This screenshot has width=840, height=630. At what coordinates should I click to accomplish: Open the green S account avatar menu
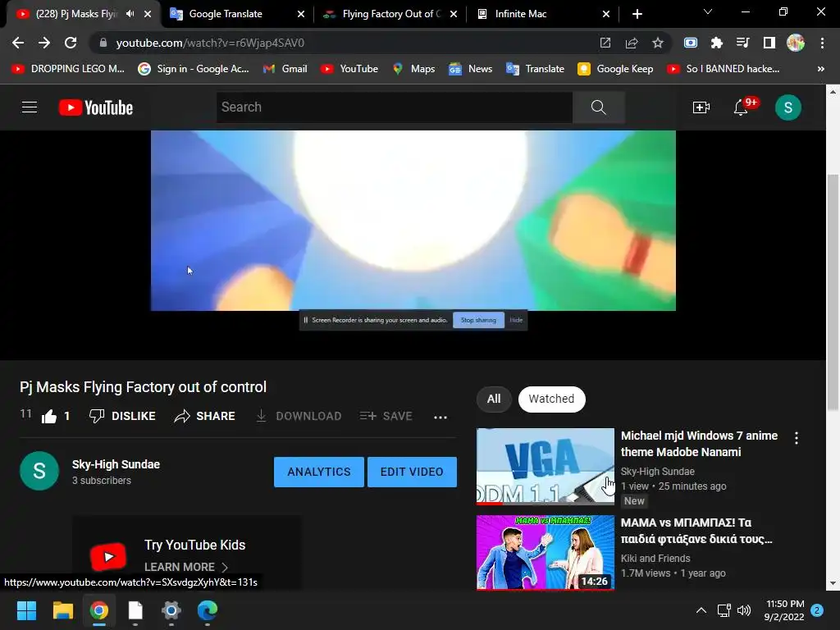coord(788,107)
